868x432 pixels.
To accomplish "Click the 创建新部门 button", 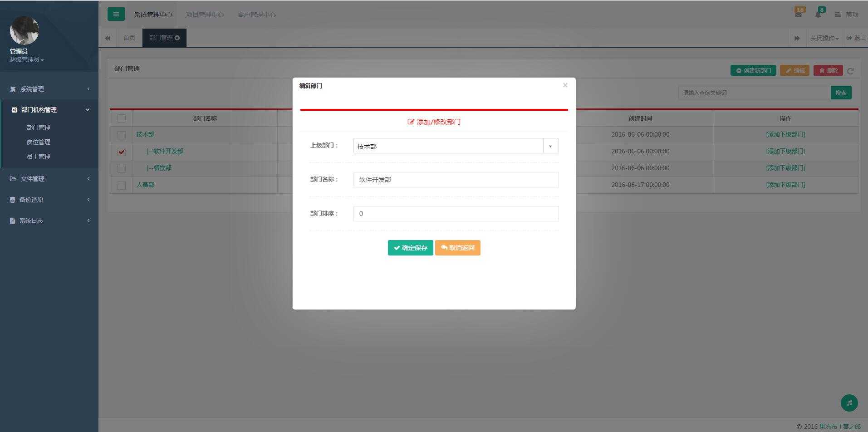I will pyautogui.click(x=753, y=70).
